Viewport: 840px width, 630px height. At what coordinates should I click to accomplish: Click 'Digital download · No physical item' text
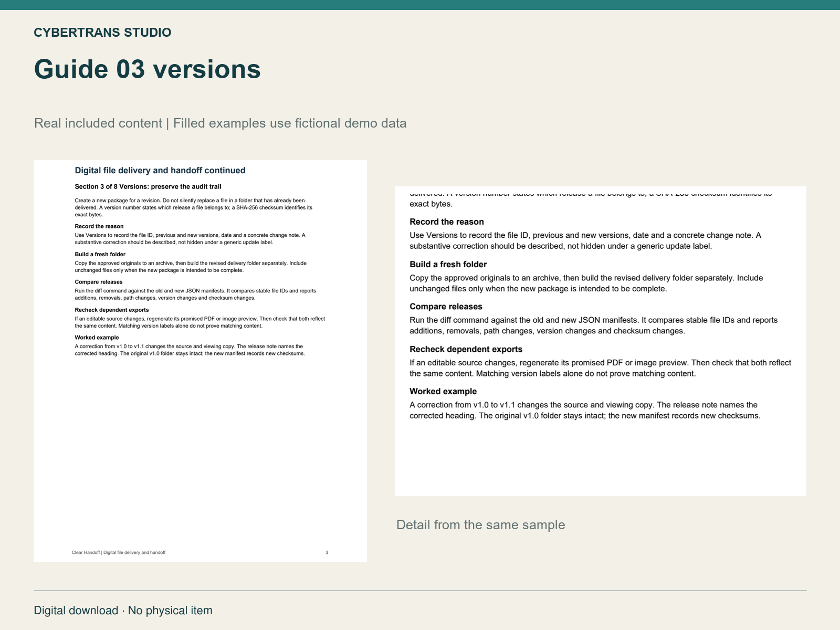[123, 611]
